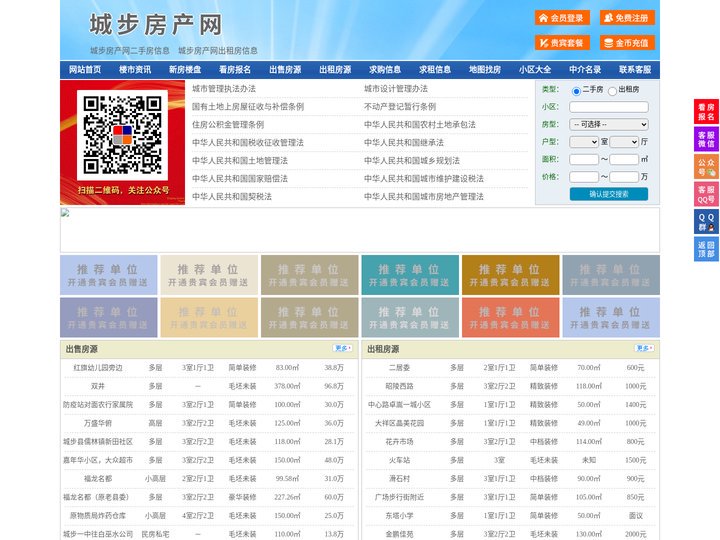The image size is (720, 540).
Task: Open 新房楼盘 menu item
Action: point(185,70)
